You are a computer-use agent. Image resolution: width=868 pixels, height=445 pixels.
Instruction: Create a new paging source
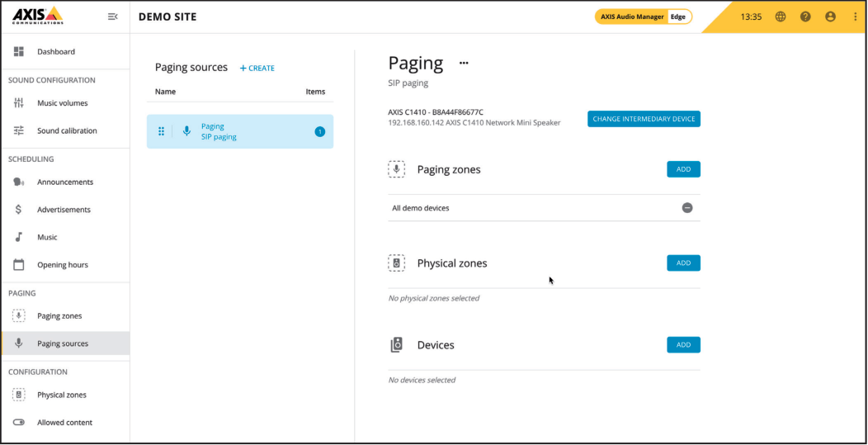[x=257, y=69]
